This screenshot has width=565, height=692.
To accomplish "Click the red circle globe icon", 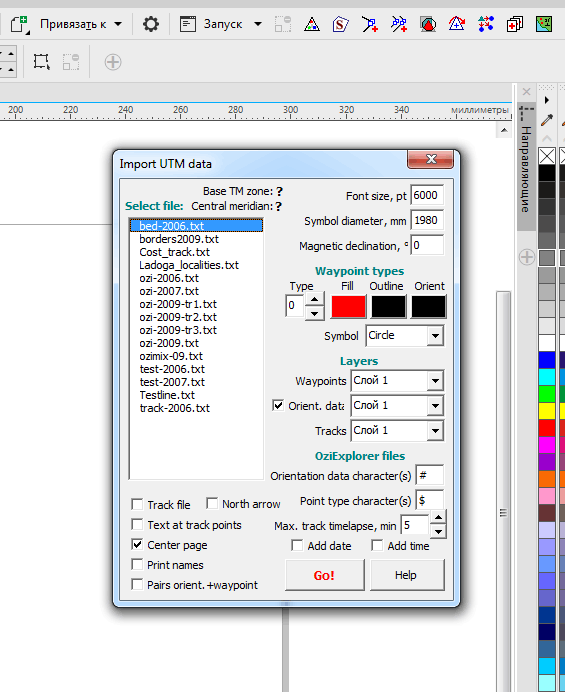I will tap(428, 24).
